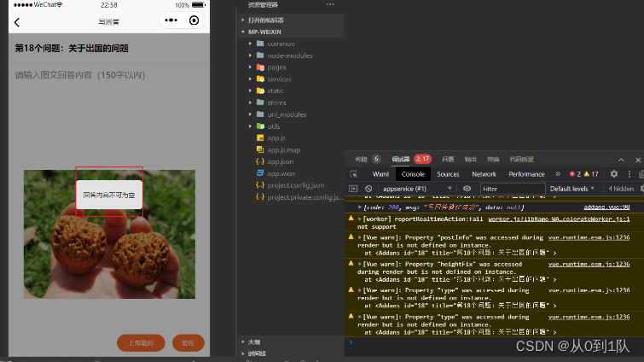The height and width of the screenshot is (362, 644).
Task: Open the mini program three-dots menu
Action: (171, 20)
